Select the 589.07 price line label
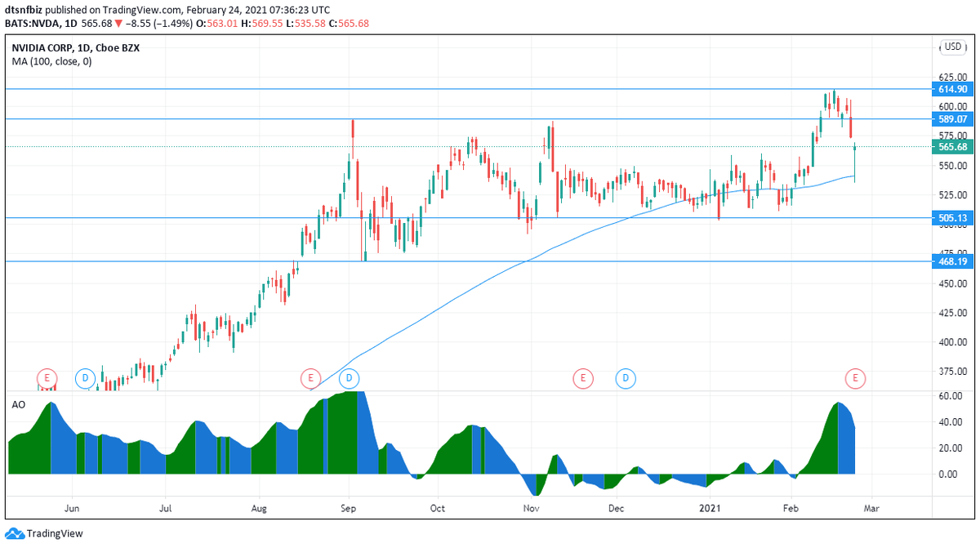This screenshot has width=980, height=548. click(x=952, y=119)
